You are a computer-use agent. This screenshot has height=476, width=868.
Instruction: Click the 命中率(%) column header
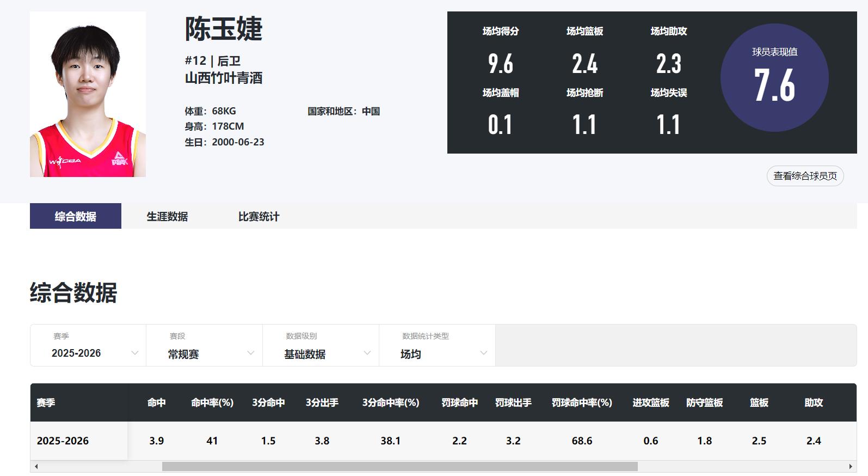coord(212,402)
